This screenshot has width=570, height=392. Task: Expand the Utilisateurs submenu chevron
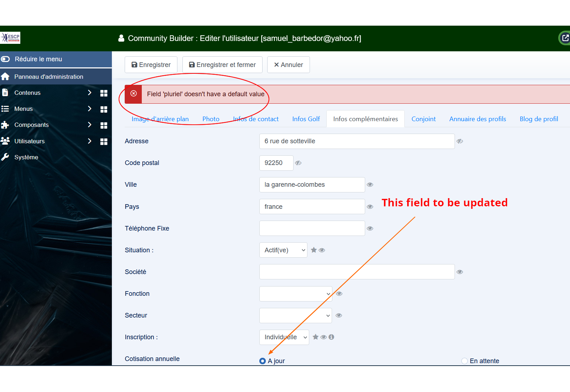[x=89, y=141]
